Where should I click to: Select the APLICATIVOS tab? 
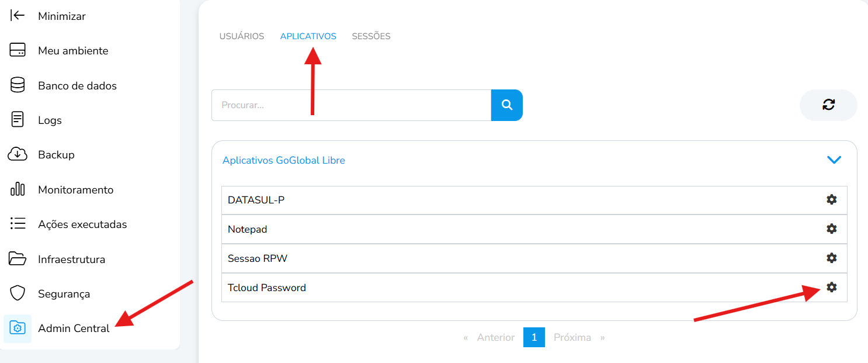tap(308, 36)
